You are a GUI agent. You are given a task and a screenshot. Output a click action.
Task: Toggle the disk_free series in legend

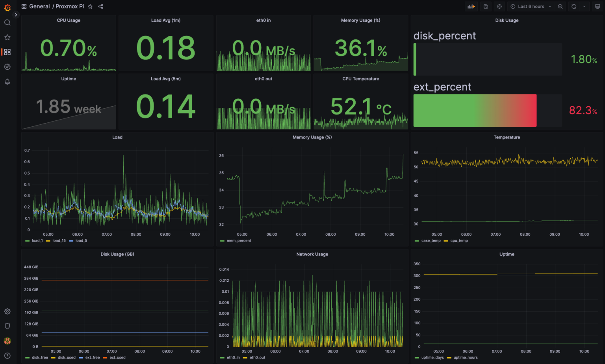(x=40, y=358)
